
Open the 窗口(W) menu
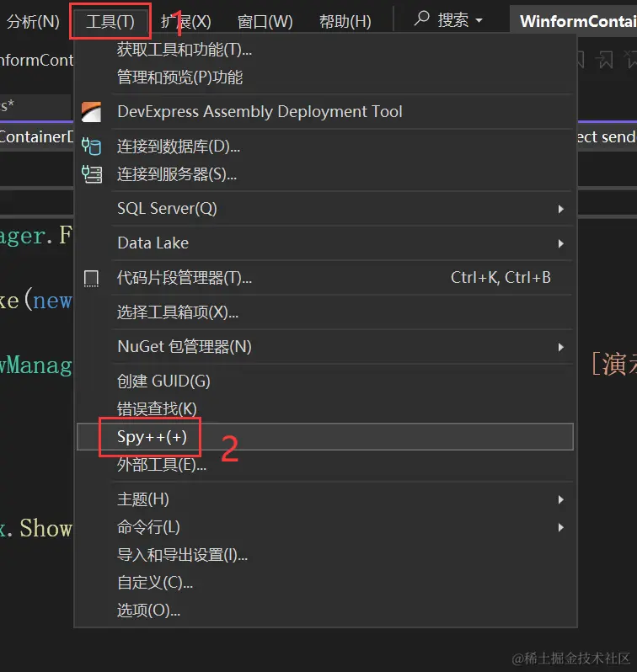[x=265, y=21]
